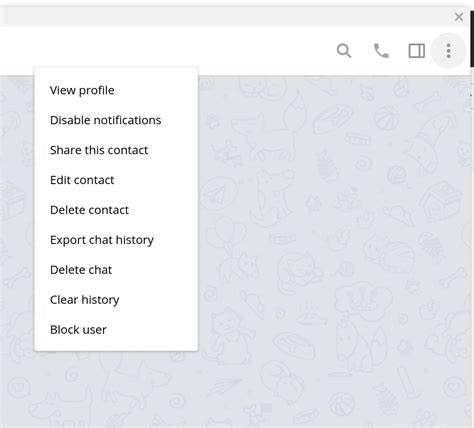Open search in this chat
Screen dimensions: 474x428
pos(344,51)
